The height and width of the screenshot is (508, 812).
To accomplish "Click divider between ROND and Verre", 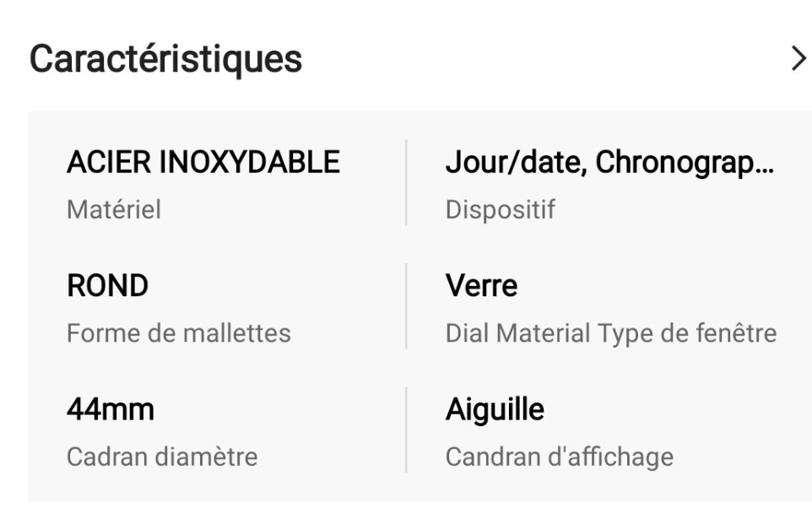I will coord(406,305).
